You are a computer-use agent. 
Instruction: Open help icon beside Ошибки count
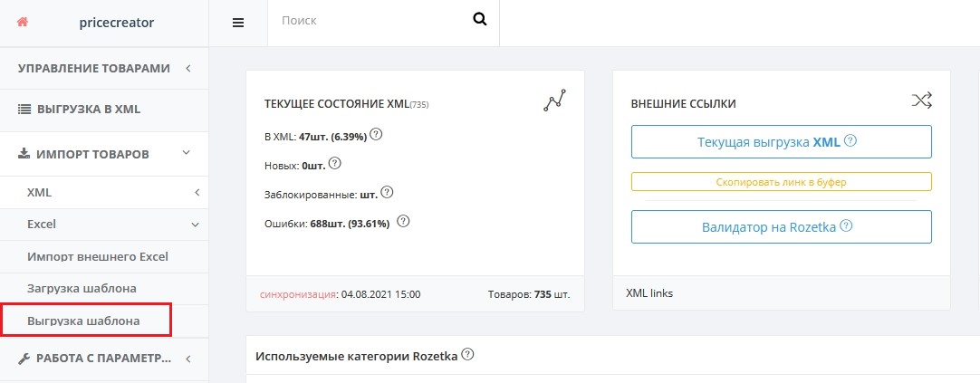pyautogui.click(x=403, y=221)
